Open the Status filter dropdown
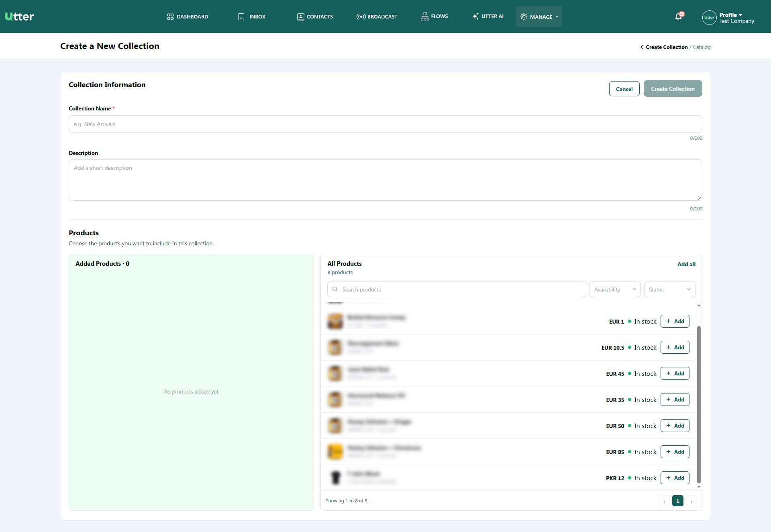The image size is (771, 532). tap(669, 289)
